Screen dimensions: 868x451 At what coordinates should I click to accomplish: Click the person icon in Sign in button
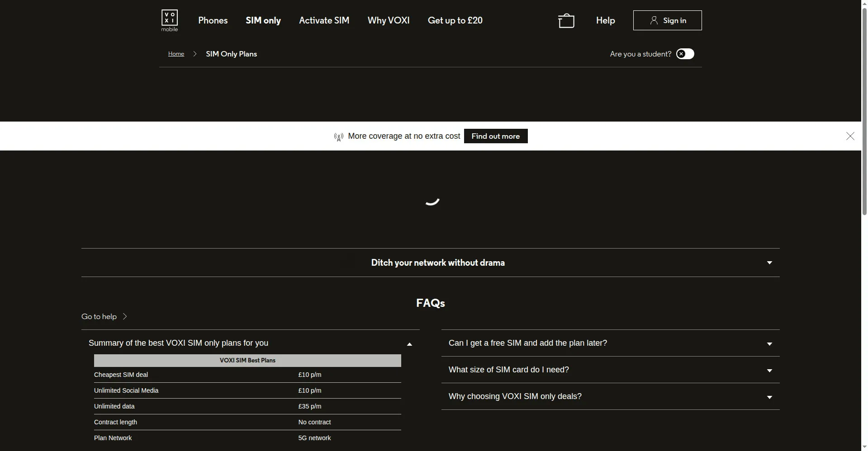click(x=654, y=20)
